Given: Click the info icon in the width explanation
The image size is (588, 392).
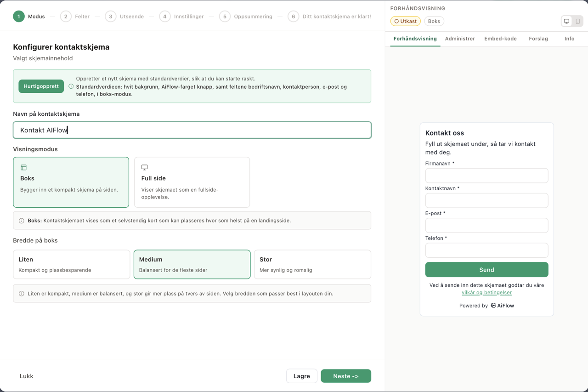Looking at the screenshot, I should (21, 293).
